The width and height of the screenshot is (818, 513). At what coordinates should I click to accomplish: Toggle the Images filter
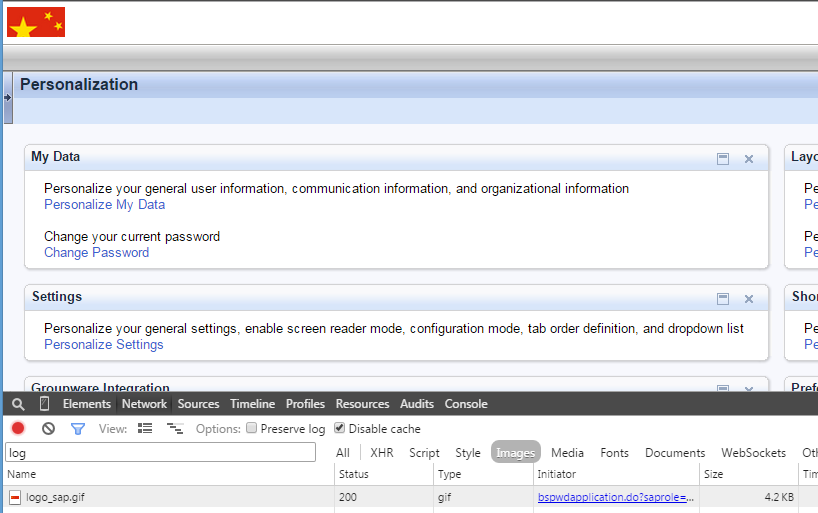click(515, 452)
